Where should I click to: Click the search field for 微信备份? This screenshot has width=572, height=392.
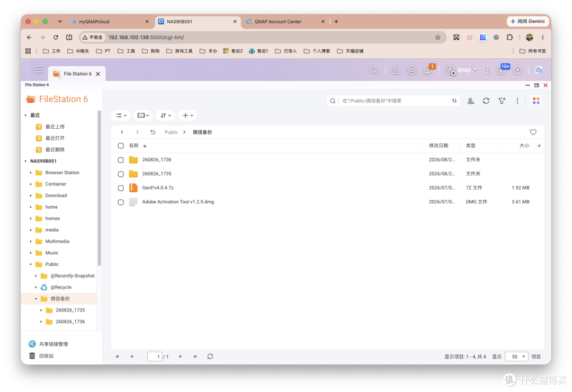coord(394,101)
